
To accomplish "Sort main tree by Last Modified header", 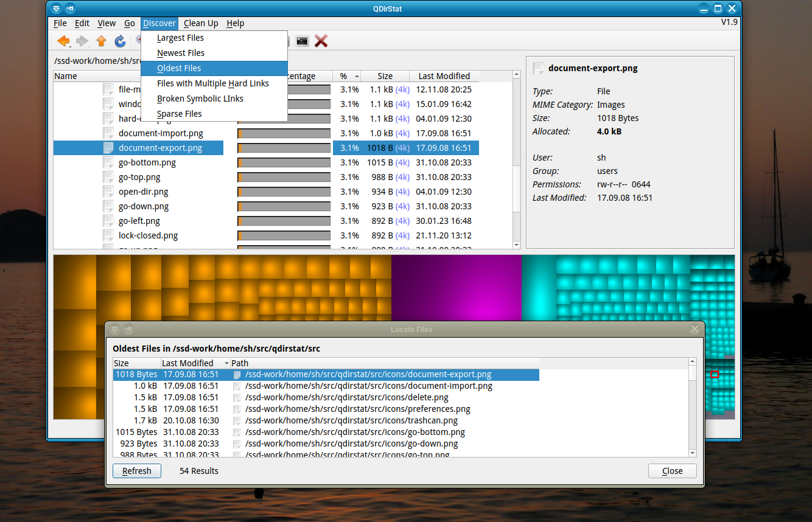I will point(444,76).
